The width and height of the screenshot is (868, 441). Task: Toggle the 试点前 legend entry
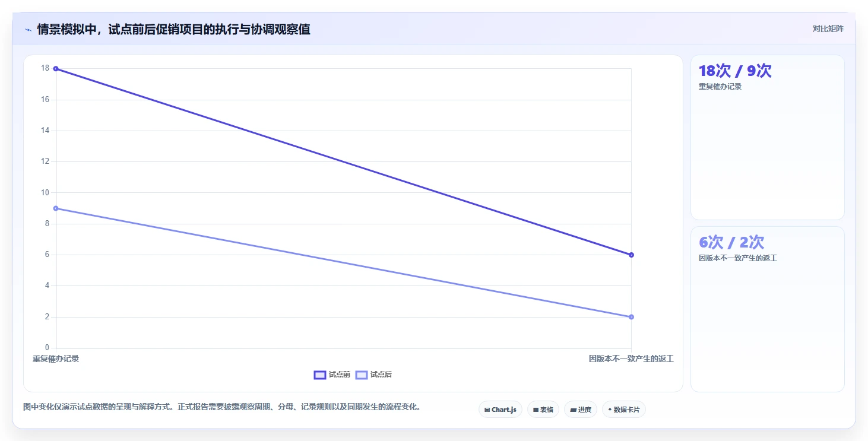(332, 375)
